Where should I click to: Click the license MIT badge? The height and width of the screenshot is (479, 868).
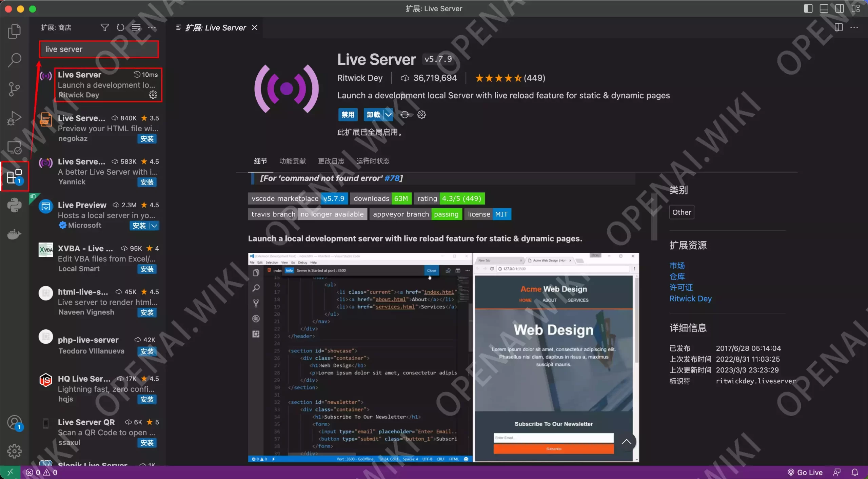pyautogui.click(x=488, y=214)
